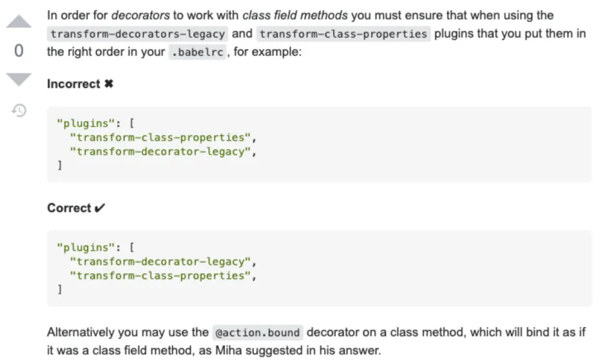This screenshot has height=364, width=600.
Task: Click the vote count number 0
Action: (x=19, y=52)
